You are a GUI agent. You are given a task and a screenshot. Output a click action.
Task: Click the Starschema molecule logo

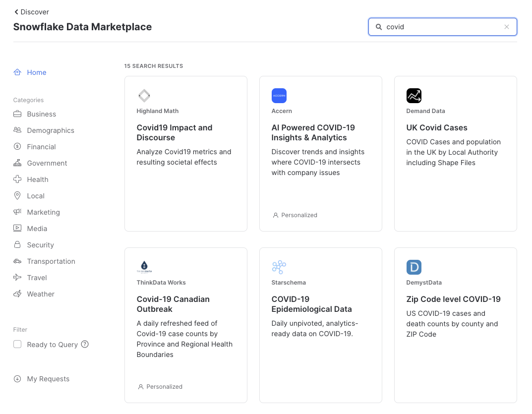(x=279, y=267)
